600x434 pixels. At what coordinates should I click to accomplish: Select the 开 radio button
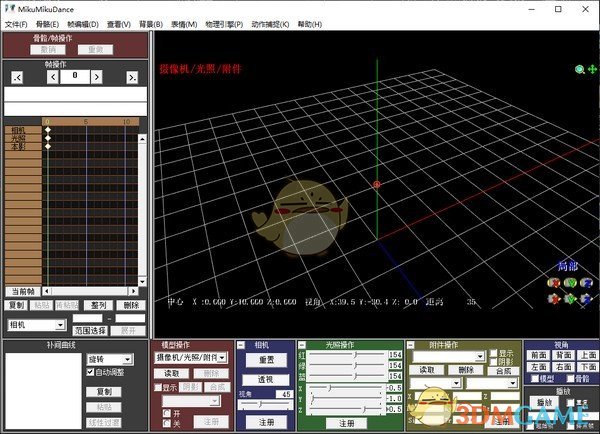165,412
